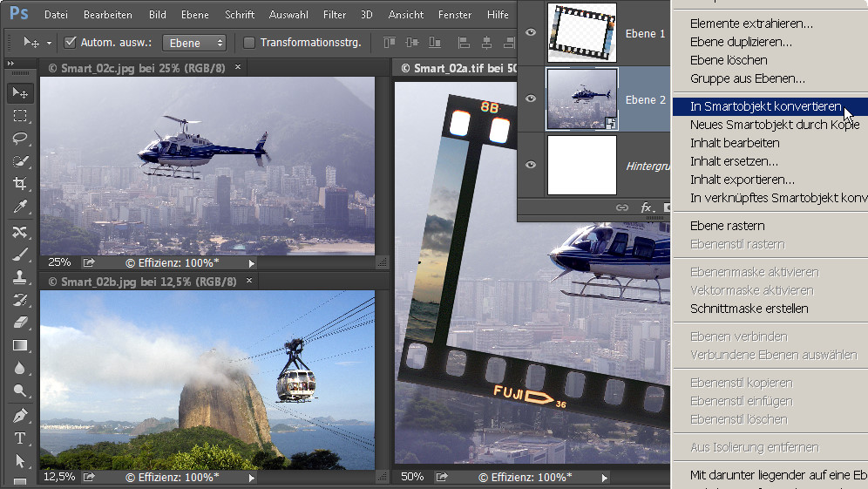Click align horizontal centers icon
868x489 pixels.
(x=486, y=42)
